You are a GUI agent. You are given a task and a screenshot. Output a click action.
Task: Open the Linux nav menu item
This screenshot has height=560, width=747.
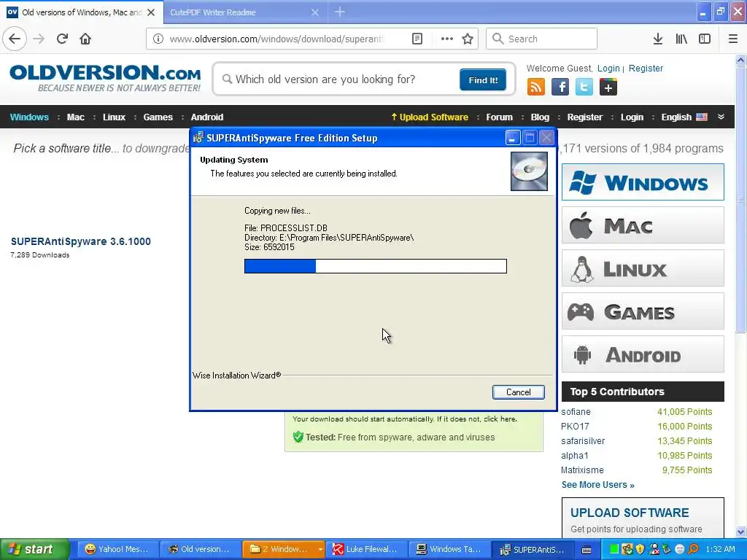[115, 117]
